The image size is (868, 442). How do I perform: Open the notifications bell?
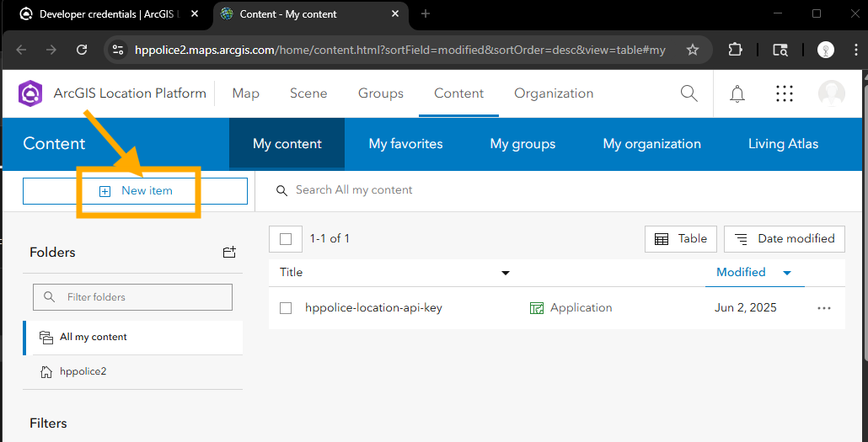[x=737, y=94]
